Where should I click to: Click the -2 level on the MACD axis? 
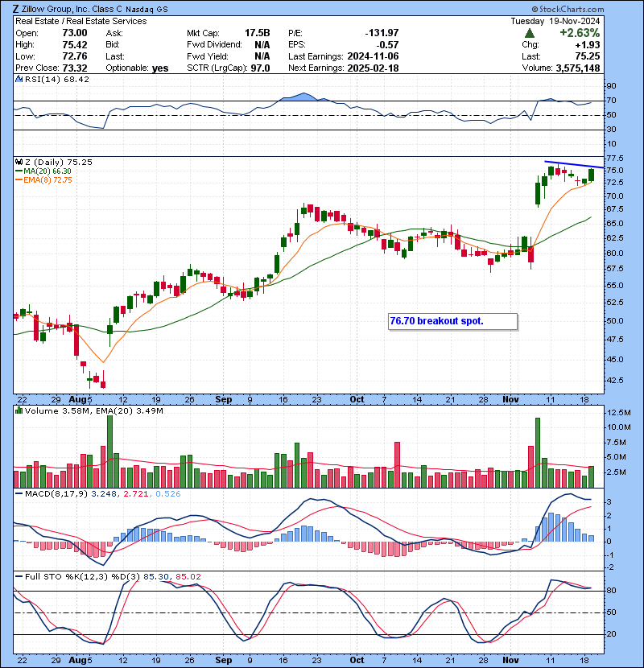click(610, 567)
